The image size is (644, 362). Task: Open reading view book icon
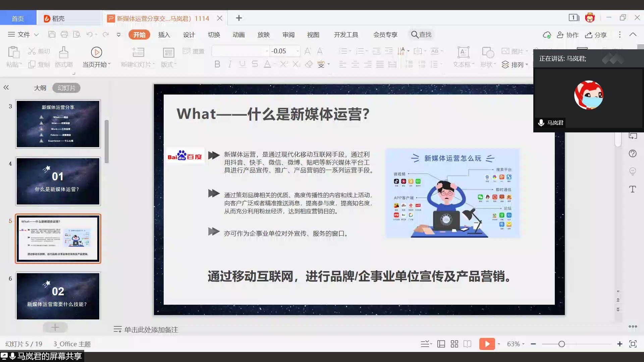pos(467,344)
